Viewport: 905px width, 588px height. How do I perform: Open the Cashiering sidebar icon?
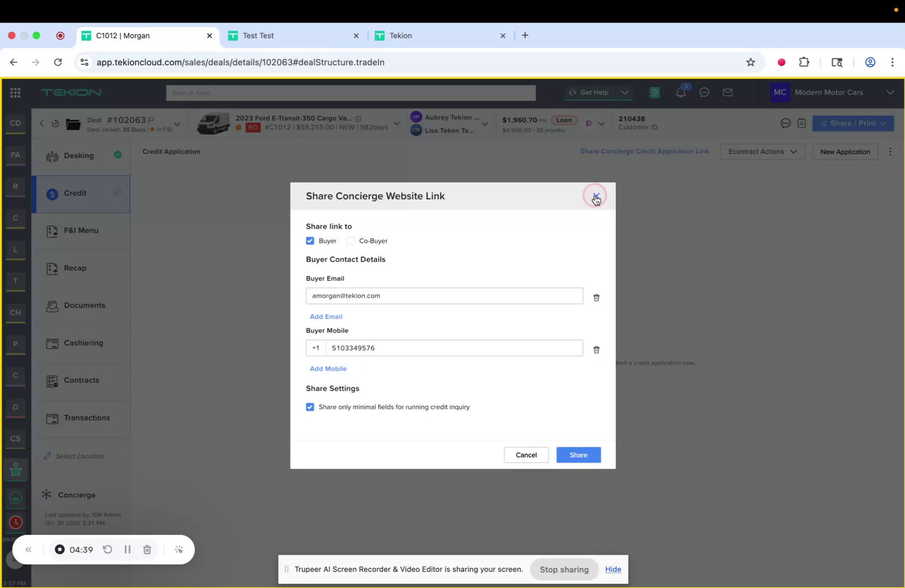[x=52, y=344]
